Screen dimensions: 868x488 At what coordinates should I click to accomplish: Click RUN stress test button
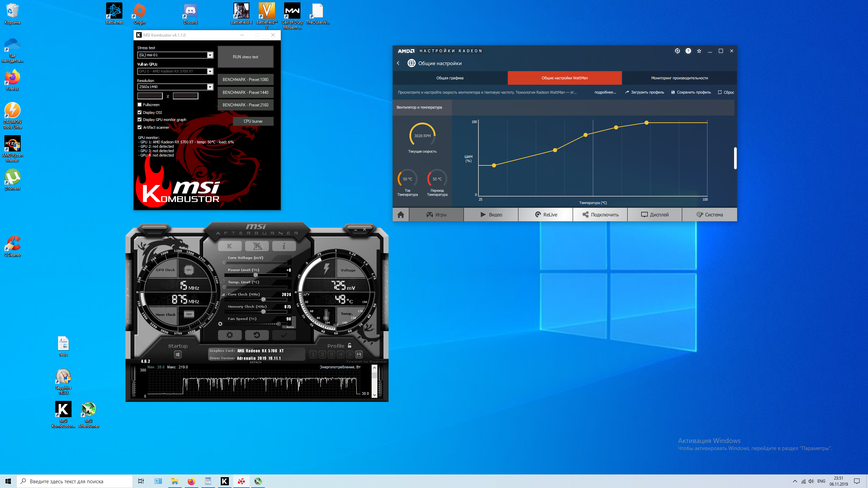coord(245,57)
